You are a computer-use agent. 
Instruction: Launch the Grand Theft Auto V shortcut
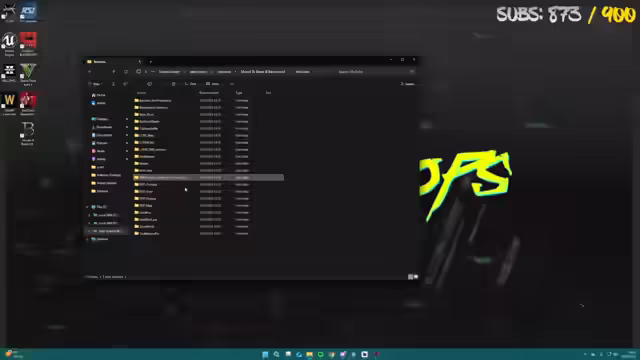click(x=28, y=74)
